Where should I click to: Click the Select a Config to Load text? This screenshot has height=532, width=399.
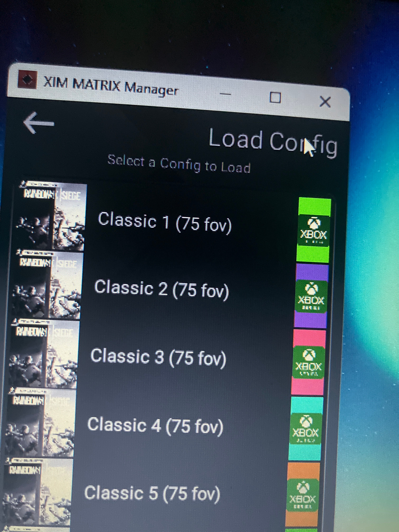[x=179, y=164]
